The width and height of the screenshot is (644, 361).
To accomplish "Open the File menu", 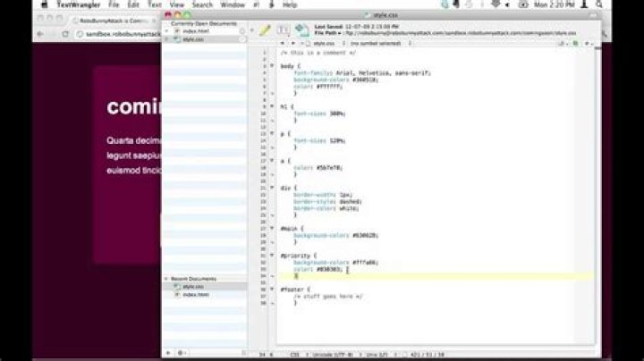I will click(x=114, y=4).
